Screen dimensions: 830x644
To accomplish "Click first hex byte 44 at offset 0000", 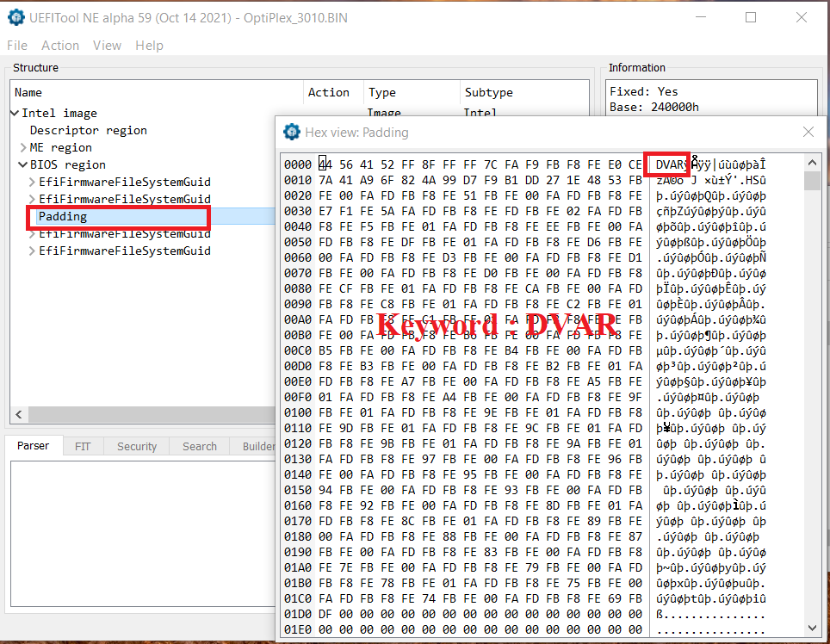I will click(325, 164).
